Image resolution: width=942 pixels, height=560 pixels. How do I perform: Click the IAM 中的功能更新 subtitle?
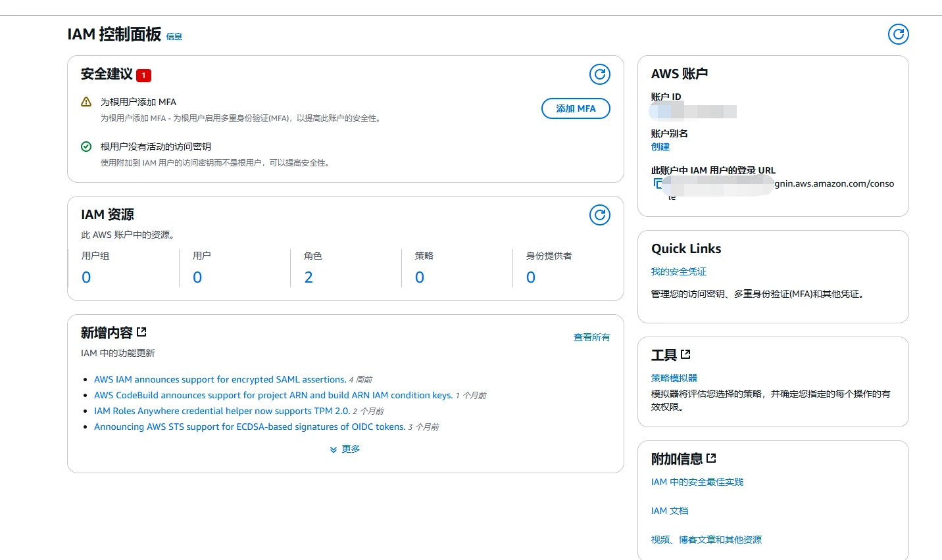tap(118, 353)
